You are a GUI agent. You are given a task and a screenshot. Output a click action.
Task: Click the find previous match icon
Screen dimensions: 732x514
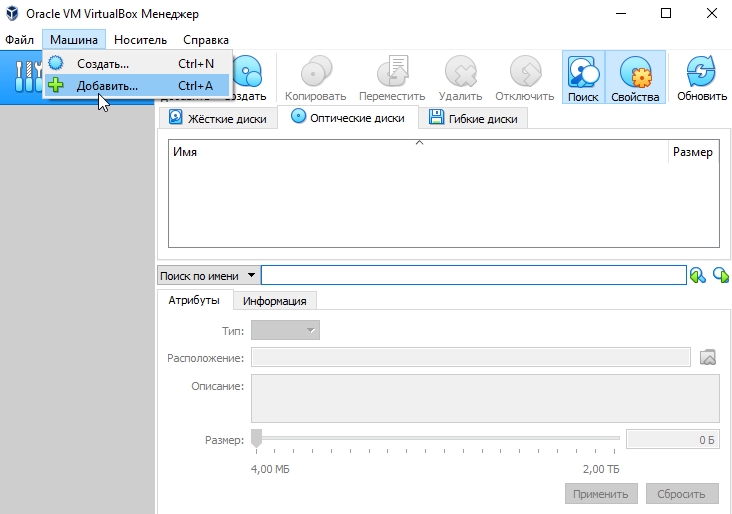coord(698,275)
